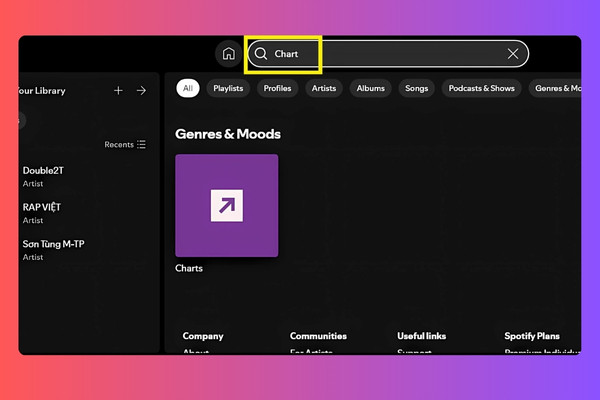600x400 pixels.
Task: Create a playlist with the plus icon
Action: tap(118, 90)
